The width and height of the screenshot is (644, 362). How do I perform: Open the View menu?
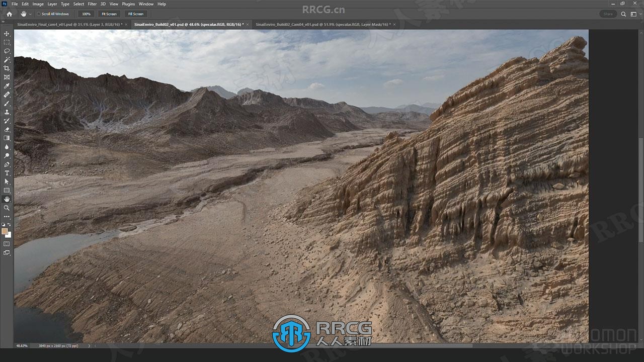[x=114, y=4]
